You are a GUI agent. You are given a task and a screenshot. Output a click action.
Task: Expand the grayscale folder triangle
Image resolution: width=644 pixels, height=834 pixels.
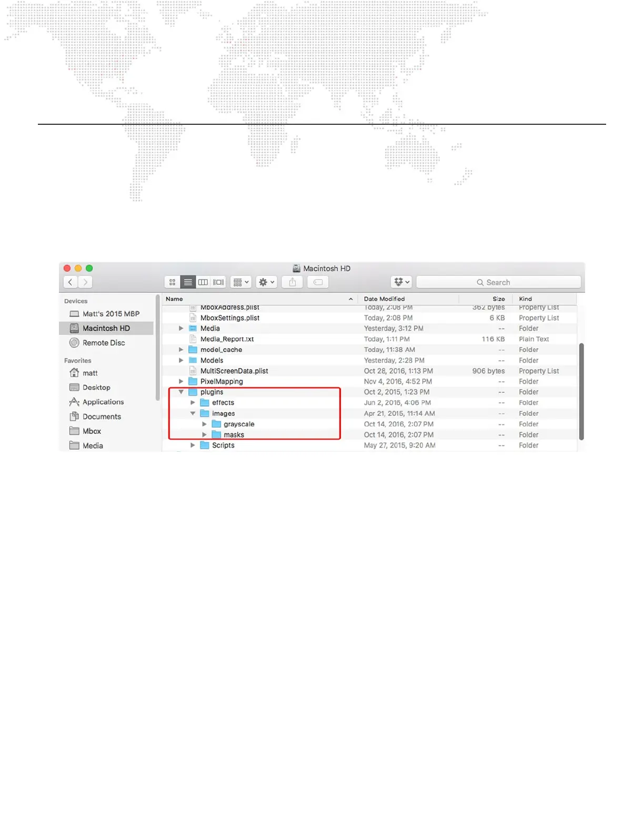pos(204,424)
